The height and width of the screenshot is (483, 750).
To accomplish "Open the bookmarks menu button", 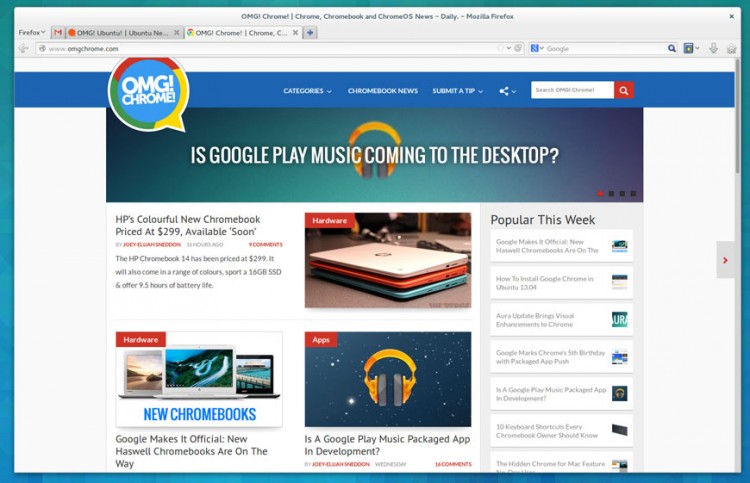I will (x=688, y=48).
